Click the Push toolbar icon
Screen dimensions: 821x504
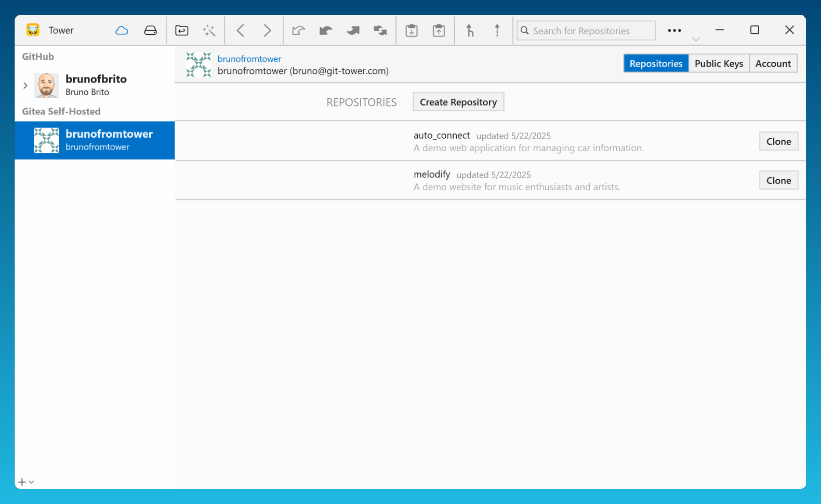click(x=353, y=31)
